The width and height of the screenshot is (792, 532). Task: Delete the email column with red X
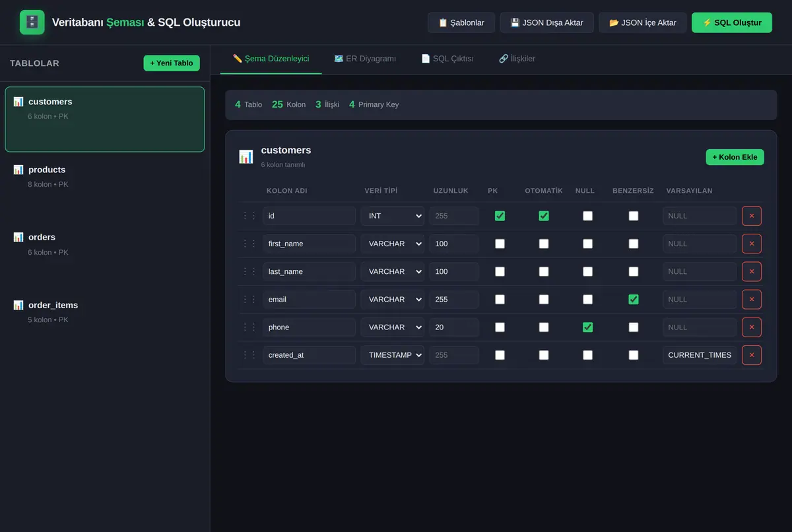752,300
